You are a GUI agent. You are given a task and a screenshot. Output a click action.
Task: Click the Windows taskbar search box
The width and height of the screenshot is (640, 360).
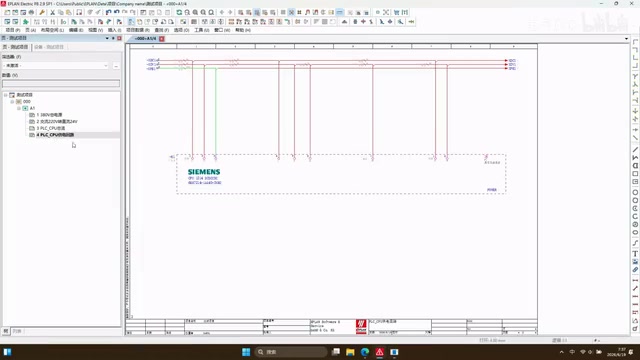[291, 352]
